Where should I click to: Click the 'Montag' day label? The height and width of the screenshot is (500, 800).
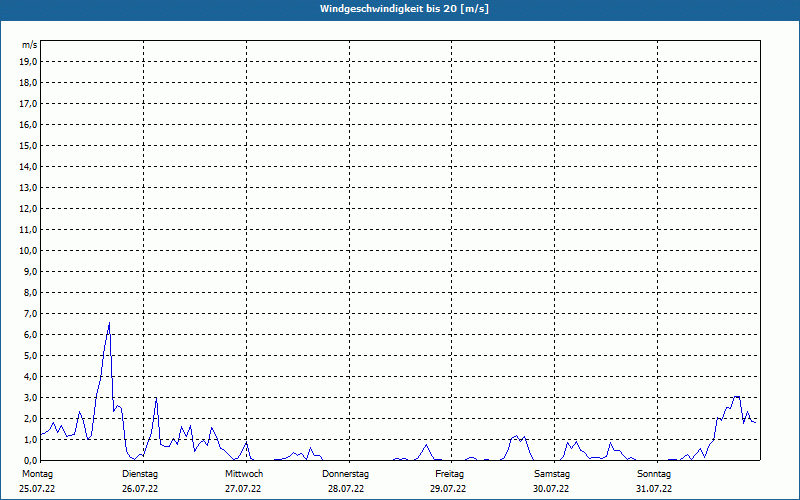pyautogui.click(x=37, y=474)
